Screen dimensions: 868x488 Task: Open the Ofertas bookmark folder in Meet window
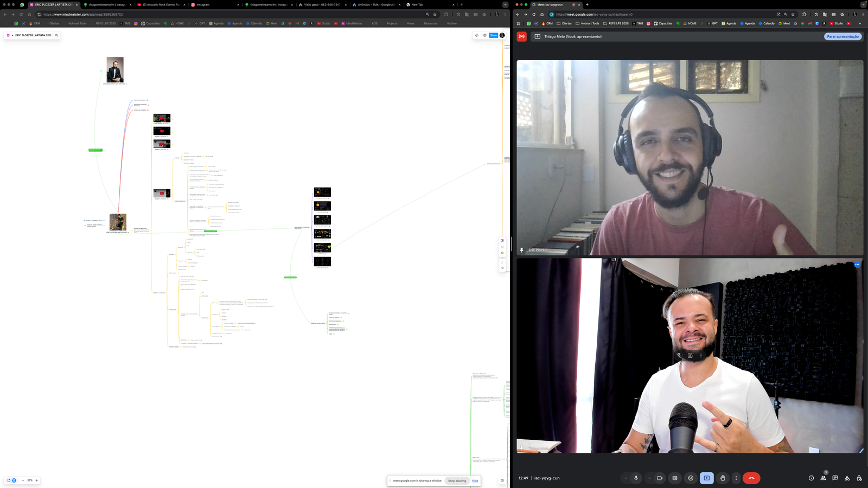point(564,23)
